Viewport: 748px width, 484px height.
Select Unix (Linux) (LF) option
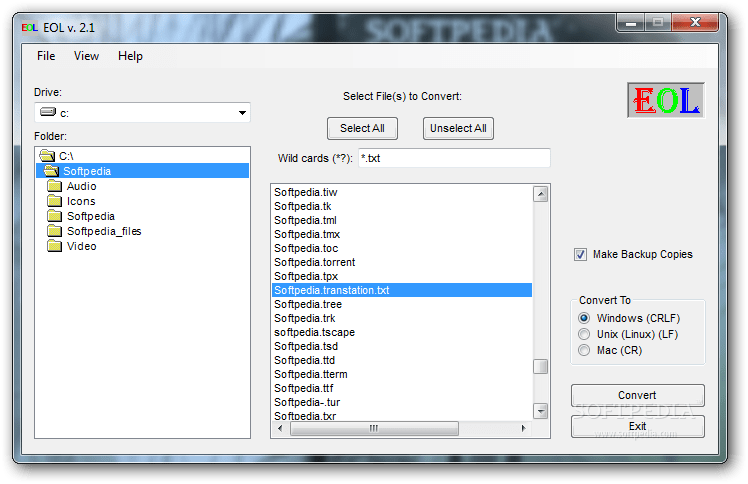tap(584, 334)
